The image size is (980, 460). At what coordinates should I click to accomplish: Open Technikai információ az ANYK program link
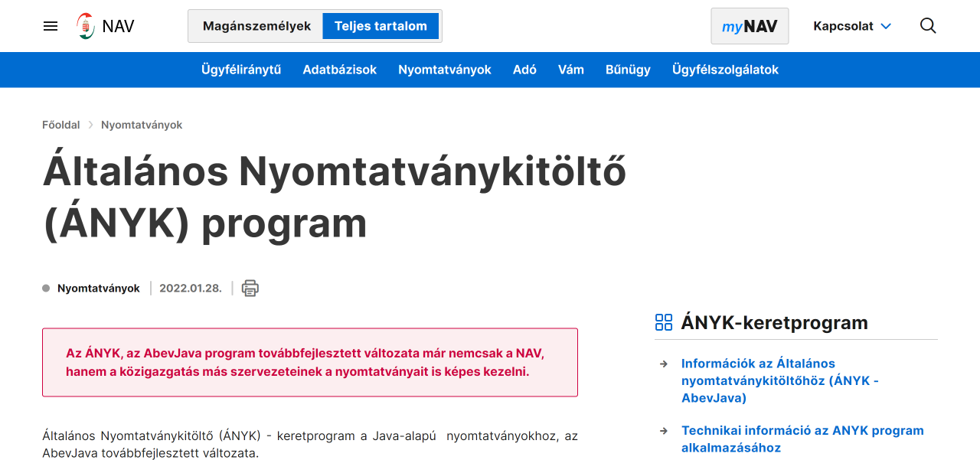802,439
